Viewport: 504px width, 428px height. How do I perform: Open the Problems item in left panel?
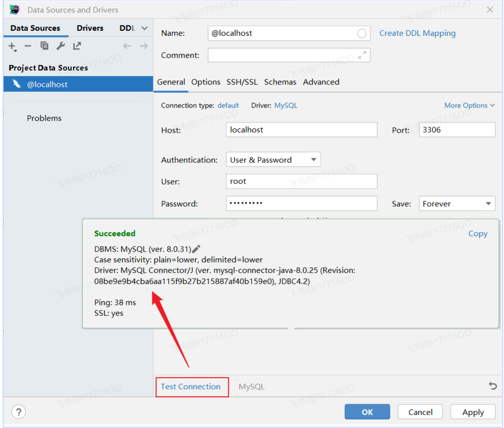44,118
